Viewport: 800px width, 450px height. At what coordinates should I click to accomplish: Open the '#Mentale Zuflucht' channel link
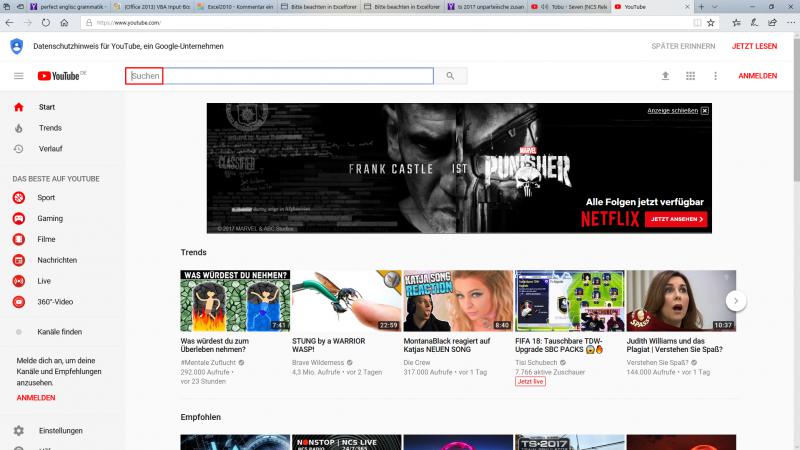[208, 363]
